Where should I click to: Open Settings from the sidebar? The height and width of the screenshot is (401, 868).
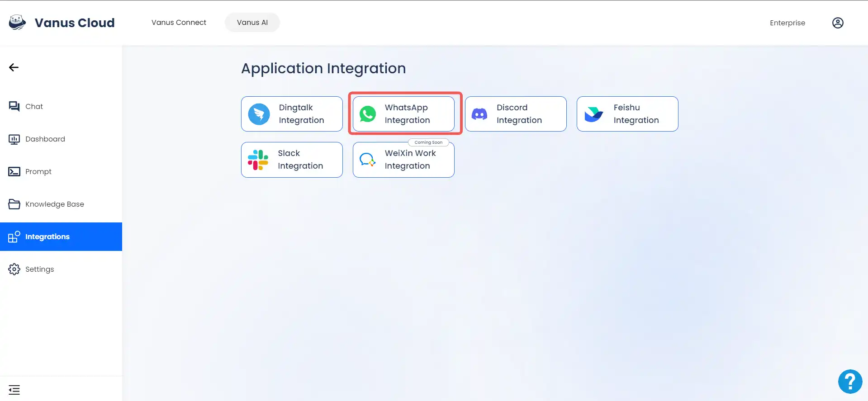coord(61,269)
